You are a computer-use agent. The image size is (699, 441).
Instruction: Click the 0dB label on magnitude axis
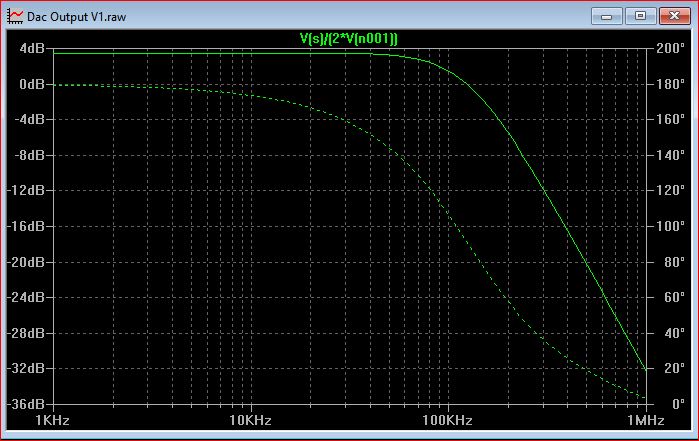pyautogui.click(x=32, y=84)
